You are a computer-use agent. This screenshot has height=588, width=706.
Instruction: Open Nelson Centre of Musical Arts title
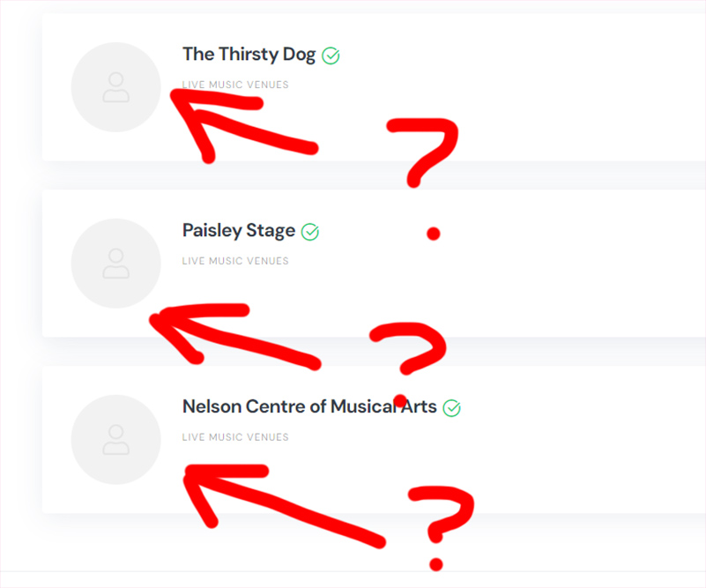coord(309,406)
